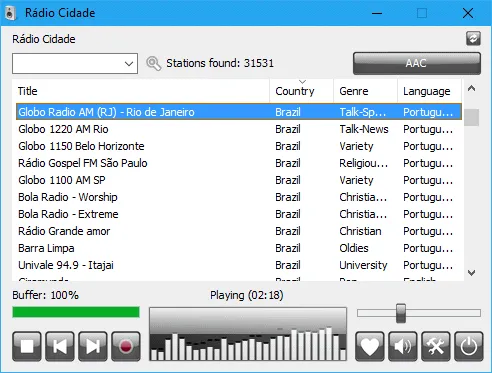
Task: Select Univale 94.9 - Itajai station
Action: 239,265
